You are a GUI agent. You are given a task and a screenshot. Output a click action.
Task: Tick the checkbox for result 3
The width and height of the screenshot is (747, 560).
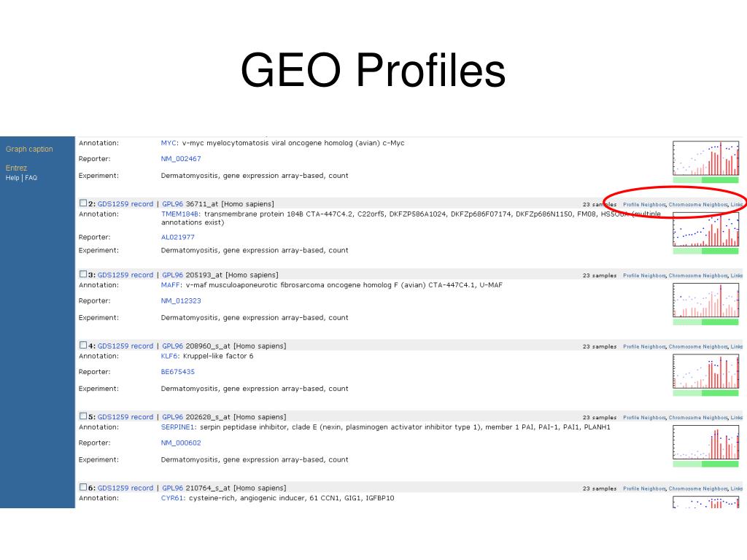click(83, 274)
